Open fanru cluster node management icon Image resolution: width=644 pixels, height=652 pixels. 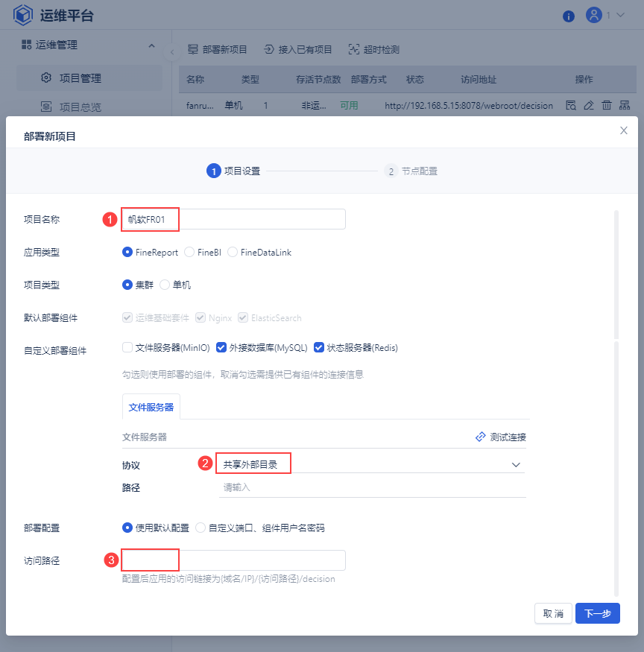[625, 105]
